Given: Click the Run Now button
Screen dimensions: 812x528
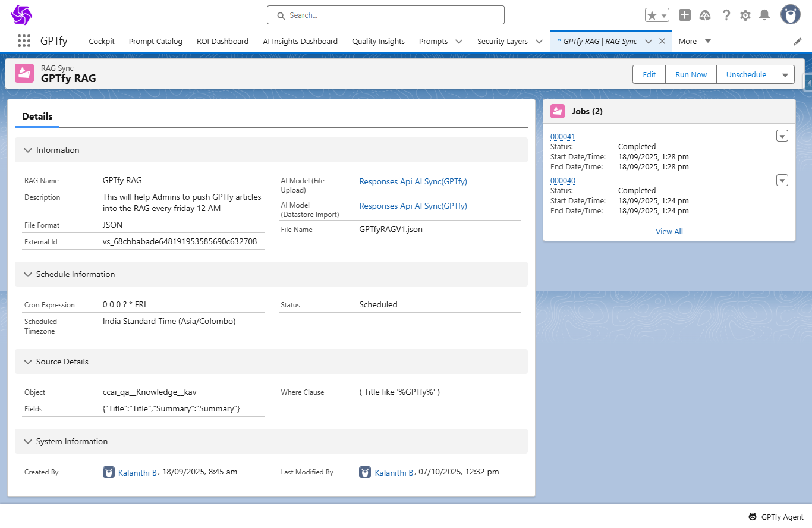Looking at the screenshot, I should click(x=691, y=75).
